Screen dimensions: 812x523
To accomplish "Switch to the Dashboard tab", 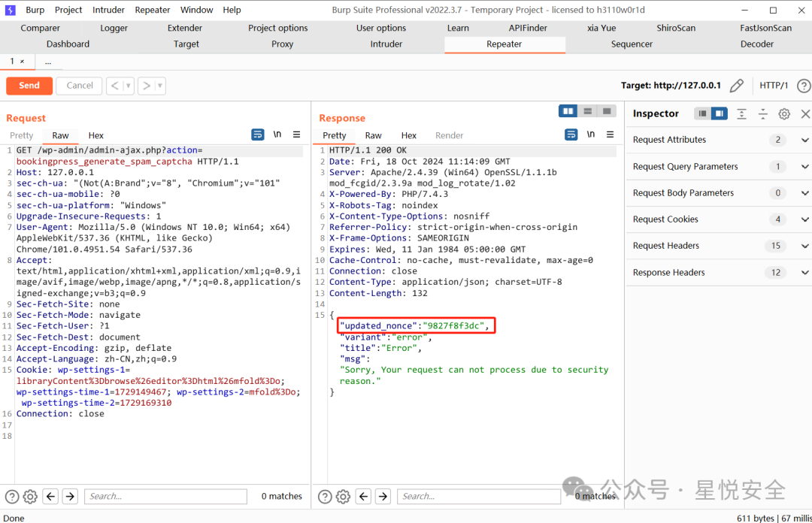I will coord(68,44).
